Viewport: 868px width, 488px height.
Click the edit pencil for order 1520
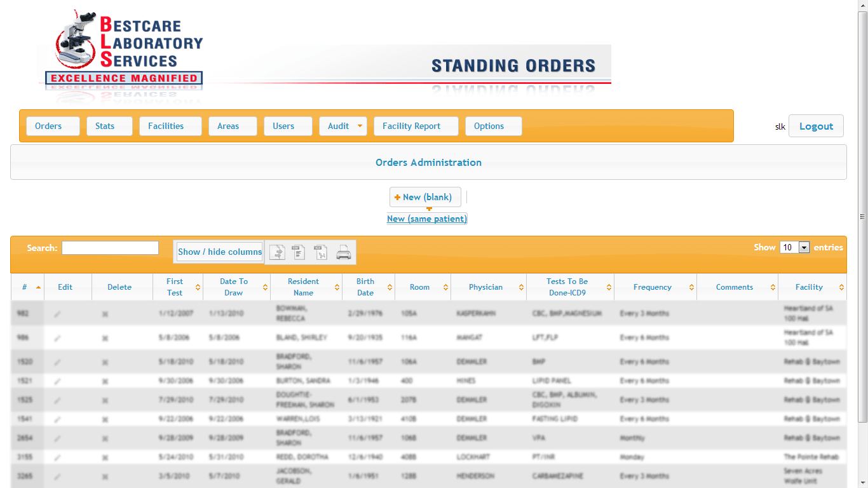point(58,362)
